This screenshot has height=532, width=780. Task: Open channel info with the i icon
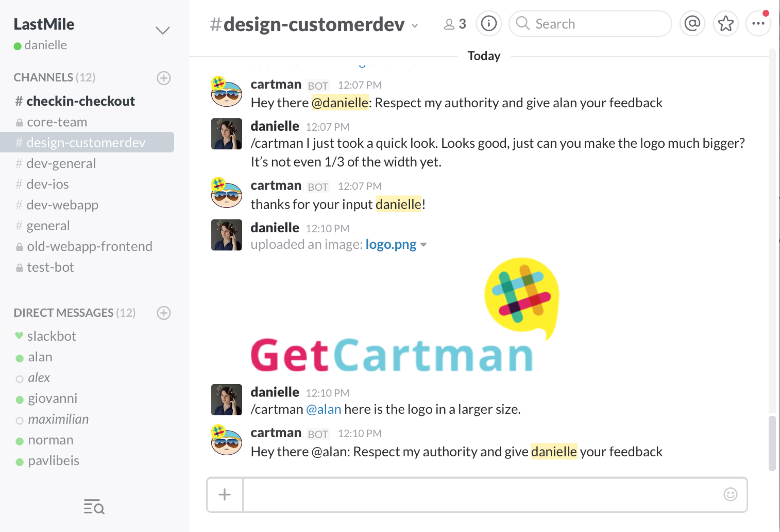coord(489,23)
